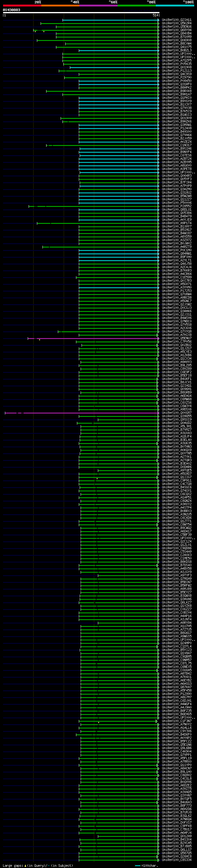Viewport: 197px width, 868px height.
Task: Click the UniRef100_A5CYE3 label
Action: pos(176,352)
